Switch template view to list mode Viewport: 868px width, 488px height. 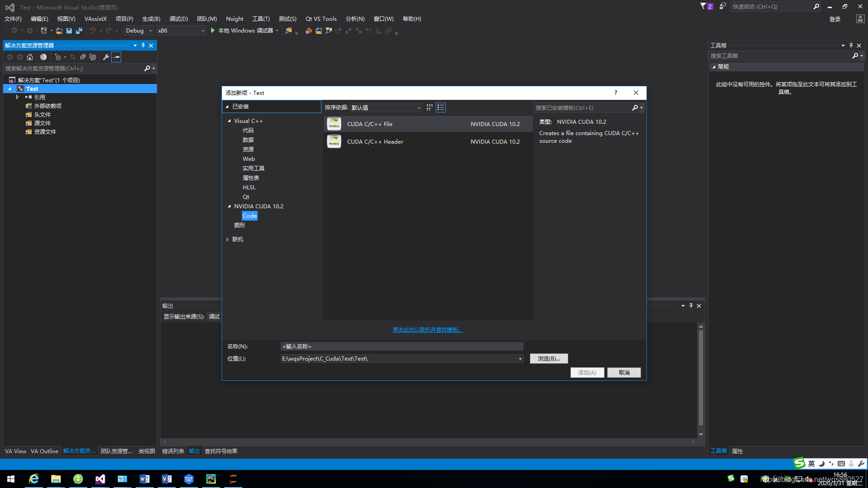coord(441,108)
